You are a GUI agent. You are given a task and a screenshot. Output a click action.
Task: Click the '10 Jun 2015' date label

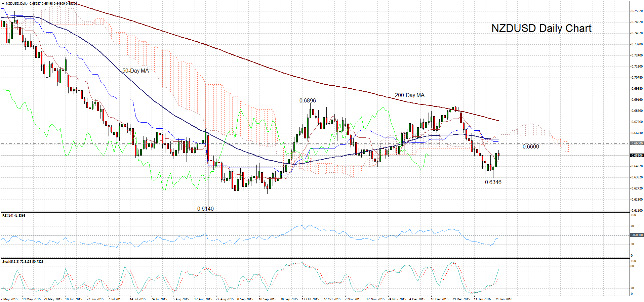pos(74,299)
